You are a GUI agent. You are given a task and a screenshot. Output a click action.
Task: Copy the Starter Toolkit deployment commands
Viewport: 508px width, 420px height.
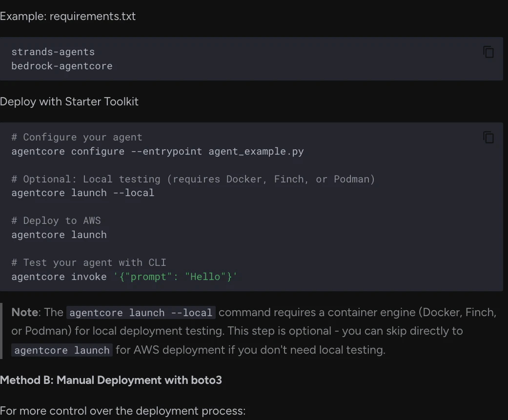(488, 138)
